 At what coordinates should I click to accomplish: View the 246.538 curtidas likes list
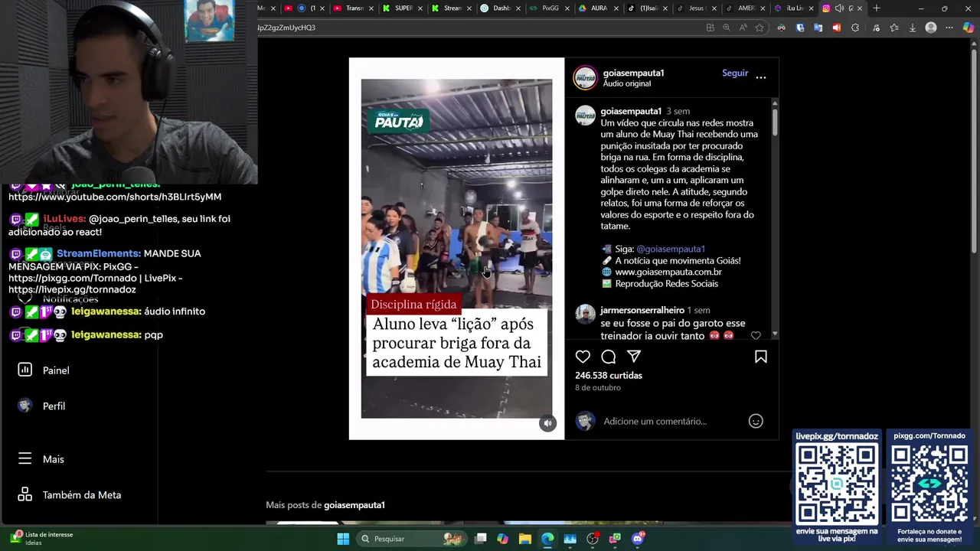(x=609, y=375)
